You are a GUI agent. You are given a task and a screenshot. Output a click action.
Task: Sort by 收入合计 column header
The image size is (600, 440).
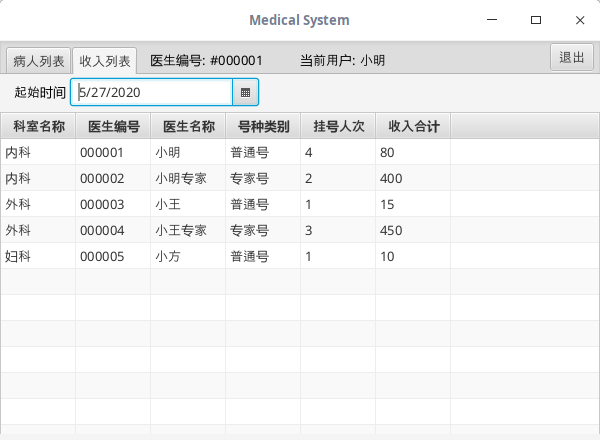(413, 126)
